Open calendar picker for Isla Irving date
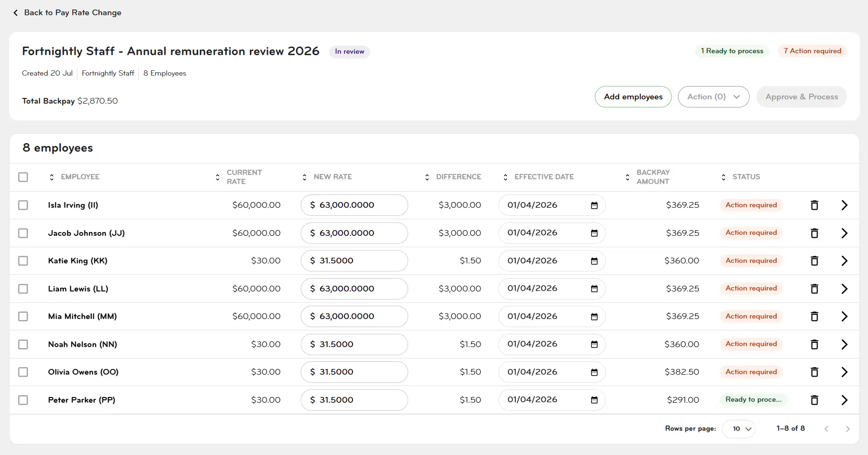Viewport: 868px width, 455px height. [x=594, y=205]
